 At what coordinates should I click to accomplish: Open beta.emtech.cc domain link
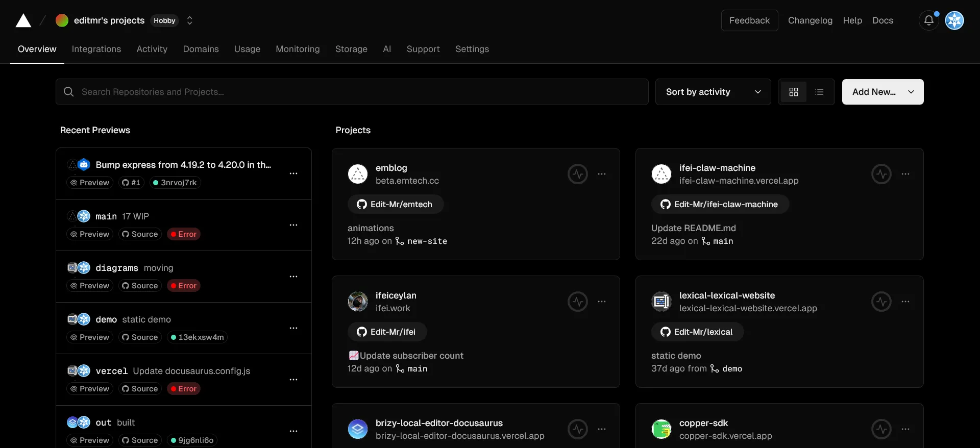coord(407,181)
